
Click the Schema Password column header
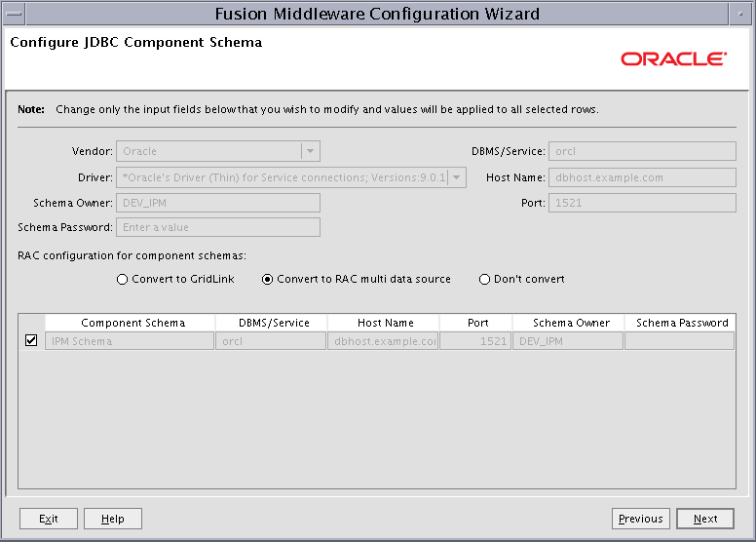[x=680, y=323]
